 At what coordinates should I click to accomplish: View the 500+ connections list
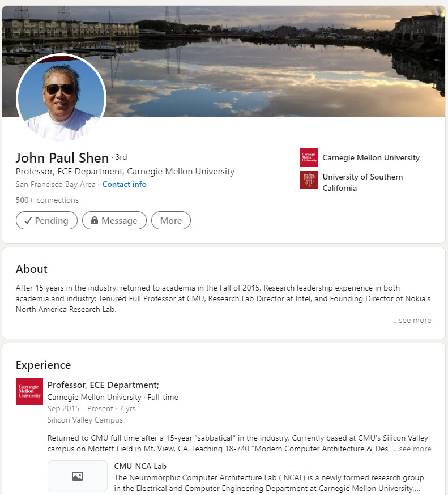[x=47, y=200]
